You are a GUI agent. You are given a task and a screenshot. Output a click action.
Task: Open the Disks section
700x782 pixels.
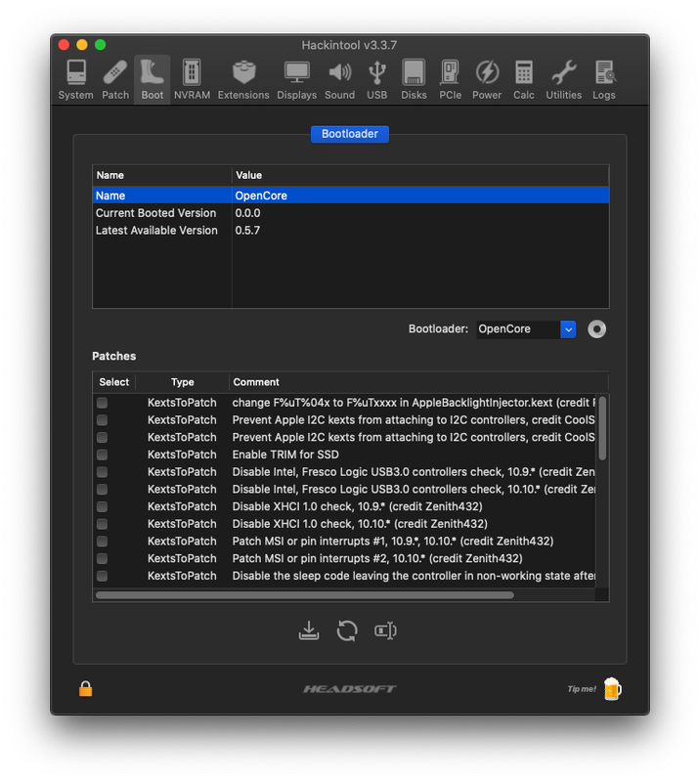[414, 80]
